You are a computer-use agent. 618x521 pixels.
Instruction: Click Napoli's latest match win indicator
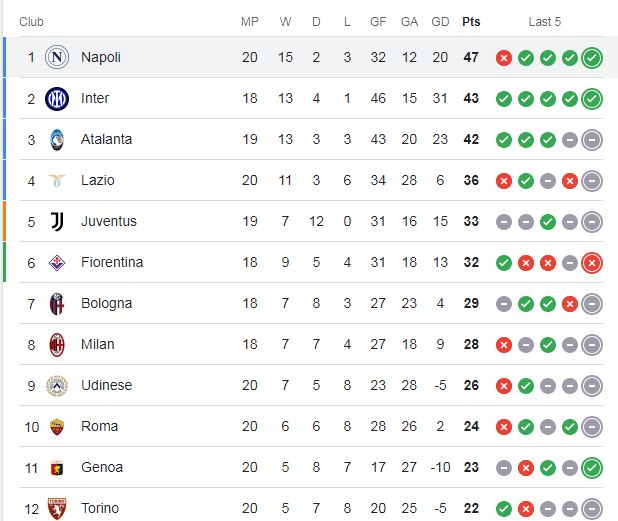pos(592,57)
